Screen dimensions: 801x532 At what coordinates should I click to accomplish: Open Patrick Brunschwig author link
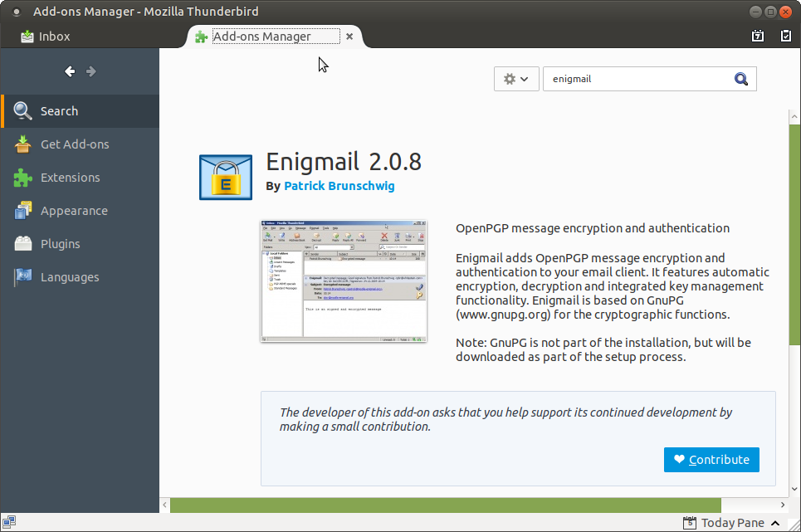339,186
